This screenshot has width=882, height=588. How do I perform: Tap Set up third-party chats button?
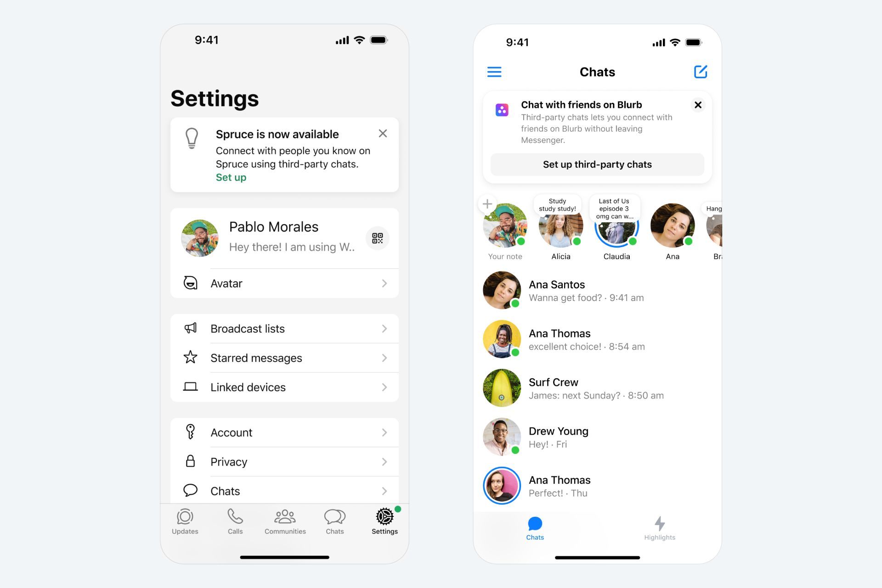597,164
